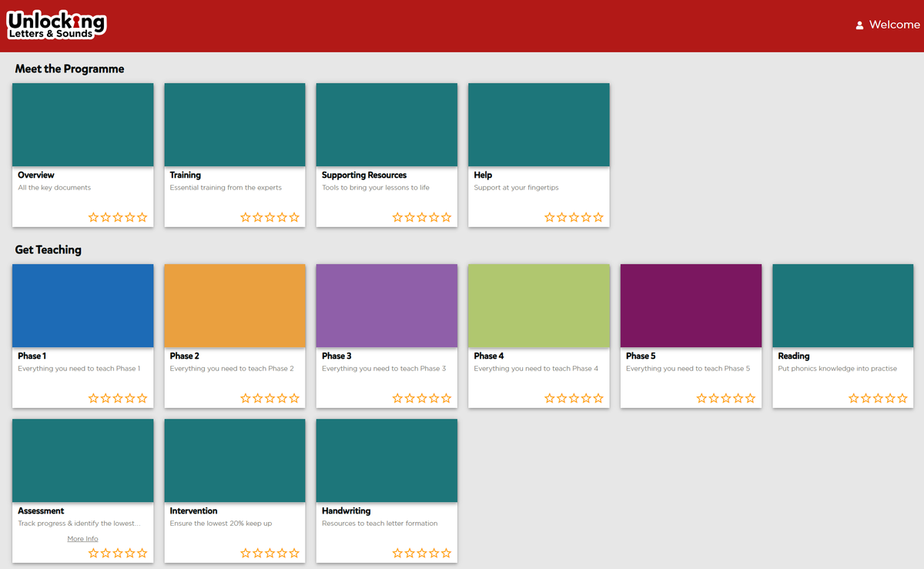Rate Overview five stars
The image size is (924, 569).
[x=142, y=218]
